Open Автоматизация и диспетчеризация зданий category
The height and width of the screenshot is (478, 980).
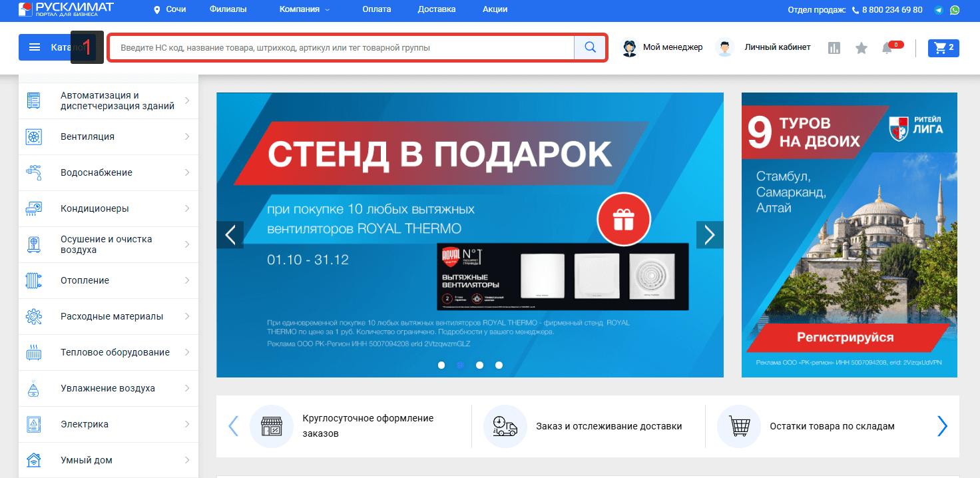[x=109, y=101]
